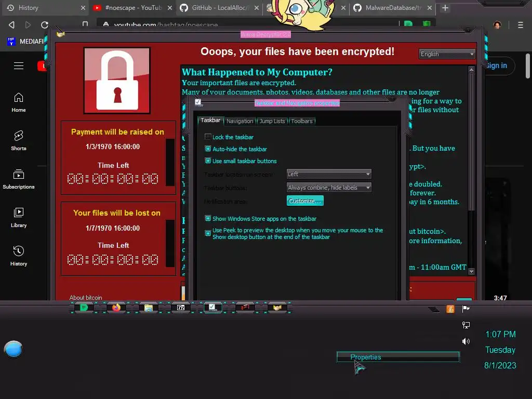This screenshot has width=532, height=399.
Task: Click the browser profile avatar
Action: [x=497, y=25]
